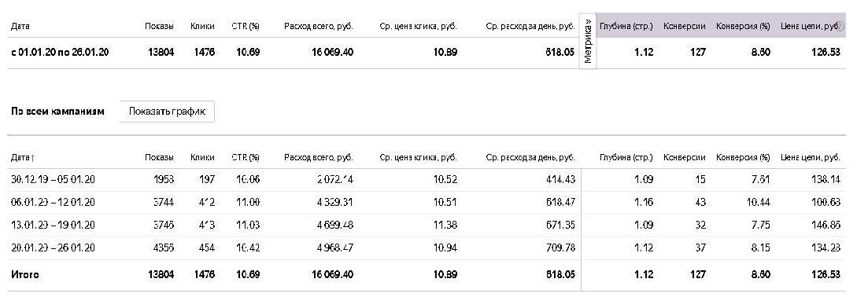Select the 30.12.19 – 05.01.20 week row
The height and width of the screenshot is (297, 868).
tap(427, 180)
